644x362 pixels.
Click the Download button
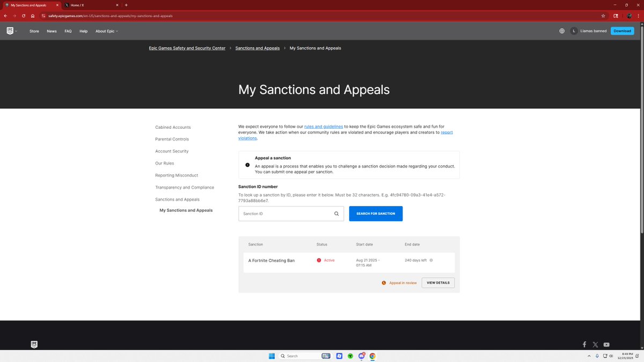click(x=623, y=31)
